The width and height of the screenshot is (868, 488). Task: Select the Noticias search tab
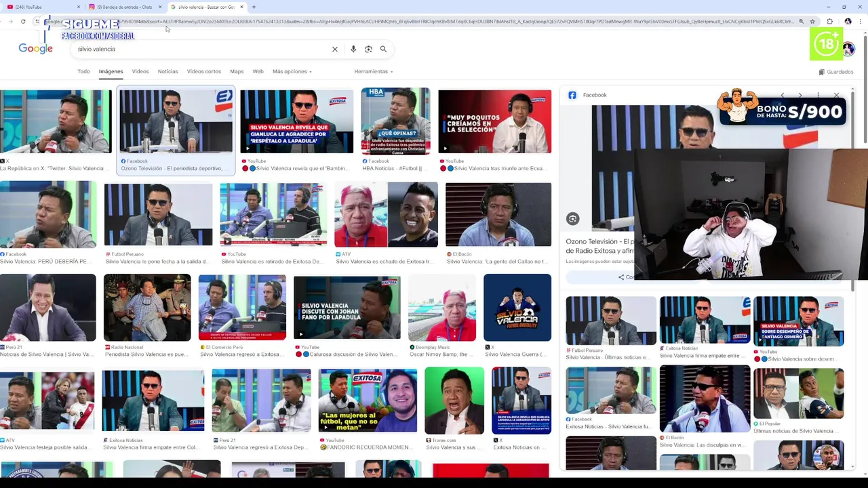pyautogui.click(x=167, y=71)
